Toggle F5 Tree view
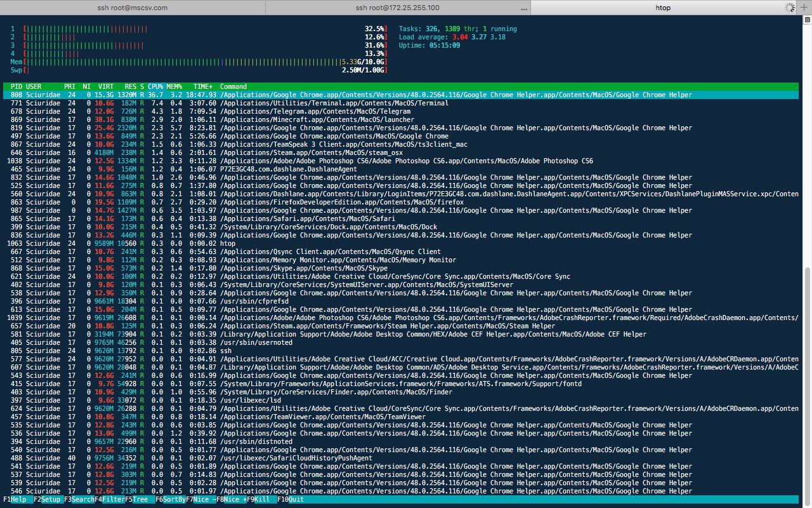The height and width of the screenshot is (508, 812). tap(140, 500)
